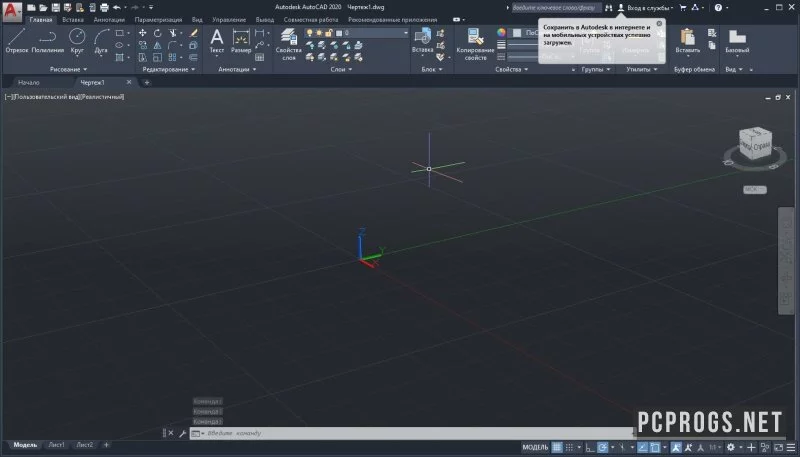Toggle object snap (2D osnap) in status bar

[655, 447]
